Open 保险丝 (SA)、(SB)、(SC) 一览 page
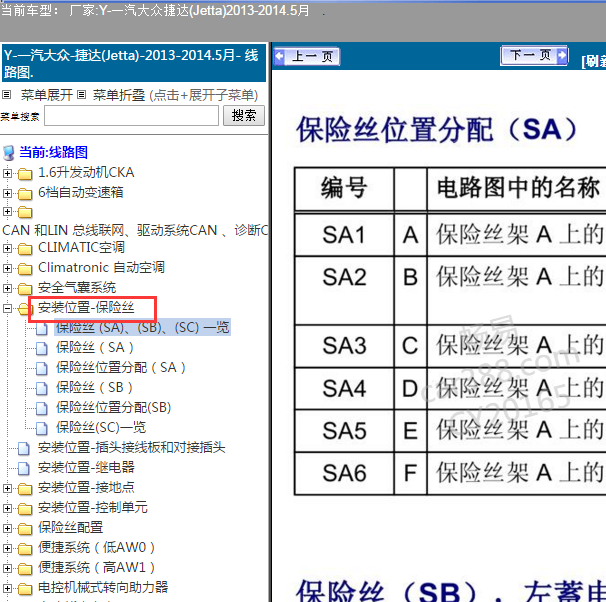The image size is (606, 602). click(143, 328)
